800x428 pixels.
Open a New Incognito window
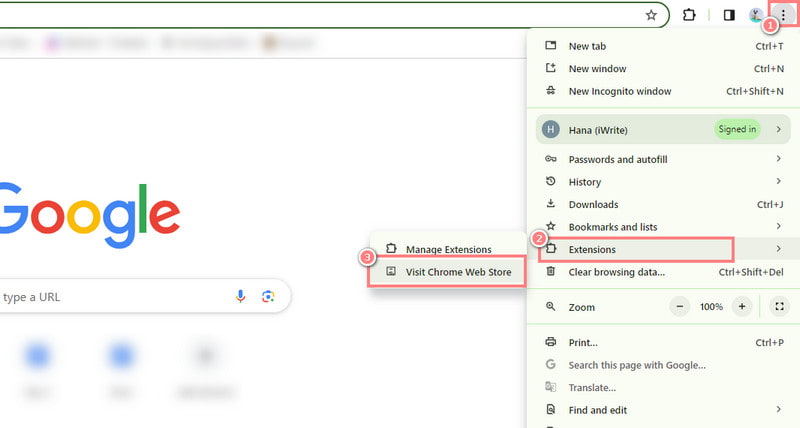(664, 91)
